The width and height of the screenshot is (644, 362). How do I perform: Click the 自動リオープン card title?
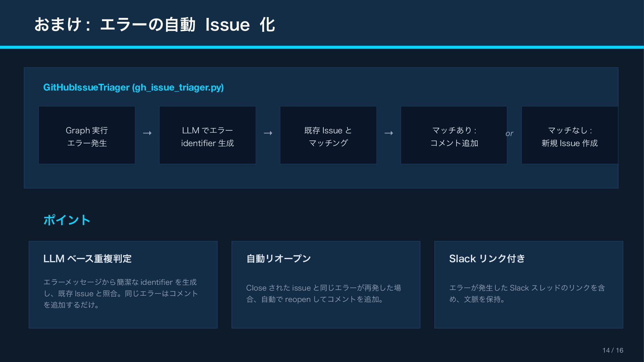(278, 259)
